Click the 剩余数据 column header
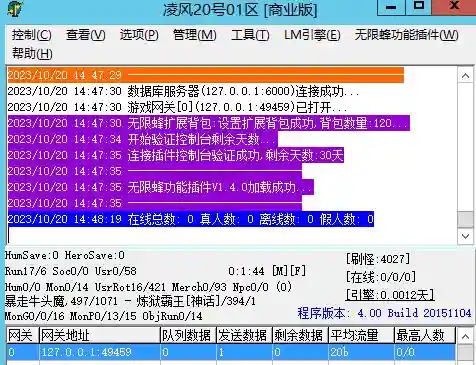The width and height of the screenshot is (476, 365). click(300, 335)
